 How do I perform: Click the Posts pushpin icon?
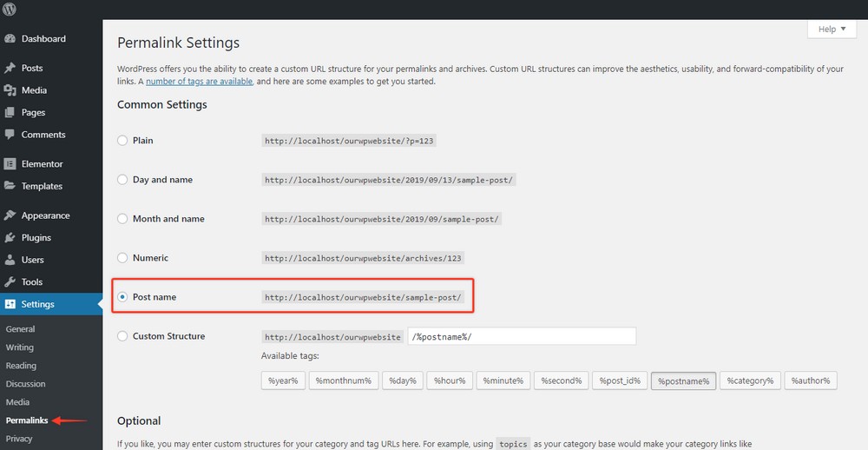pyautogui.click(x=10, y=68)
